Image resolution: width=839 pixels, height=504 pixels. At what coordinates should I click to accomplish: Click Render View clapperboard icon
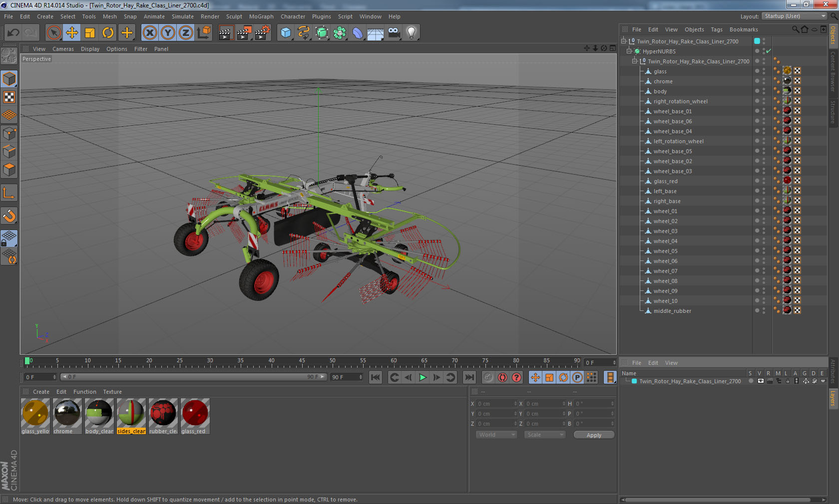[x=226, y=33]
